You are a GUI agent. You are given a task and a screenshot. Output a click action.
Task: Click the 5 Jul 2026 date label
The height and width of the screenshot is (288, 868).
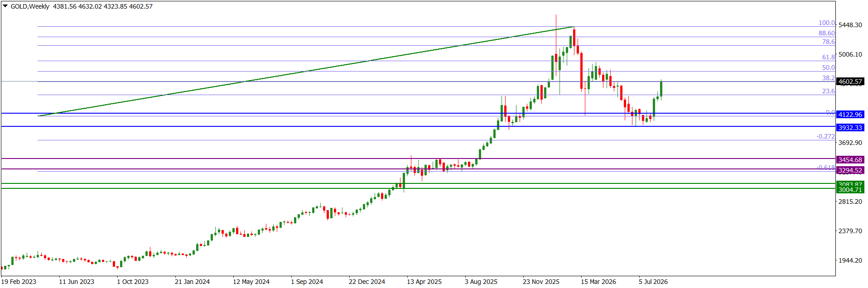(653, 282)
